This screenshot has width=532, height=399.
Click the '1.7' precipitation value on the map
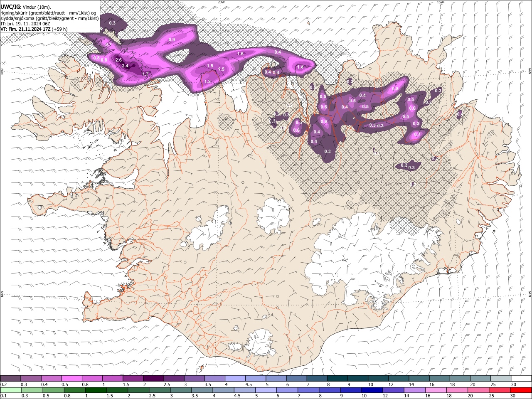click(145, 74)
